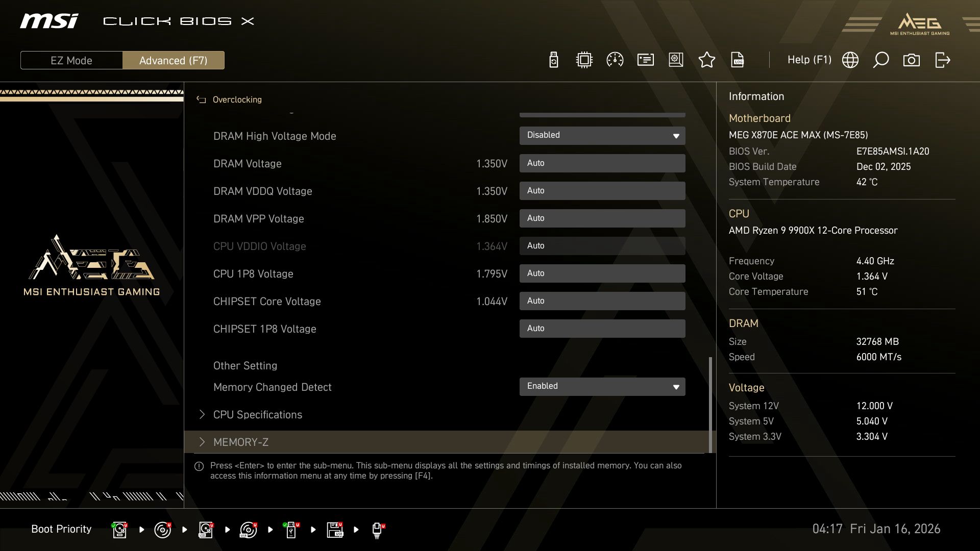980x551 pixels.
Task: Expand the CPU Specifications submenu
Action: (258, 414)
